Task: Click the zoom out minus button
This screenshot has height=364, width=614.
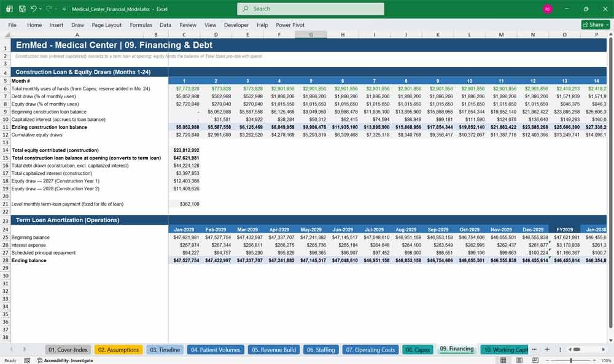Action: pos(548,360)
